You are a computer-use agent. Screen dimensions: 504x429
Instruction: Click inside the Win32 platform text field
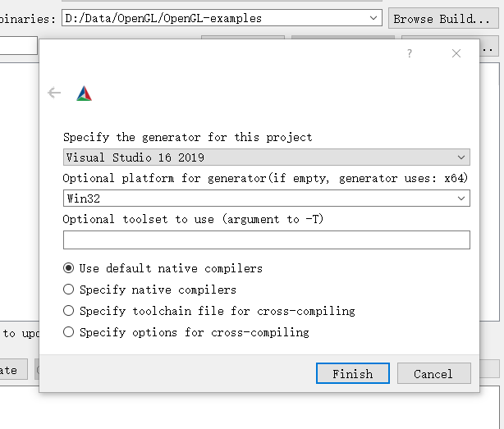pos(246,198)
